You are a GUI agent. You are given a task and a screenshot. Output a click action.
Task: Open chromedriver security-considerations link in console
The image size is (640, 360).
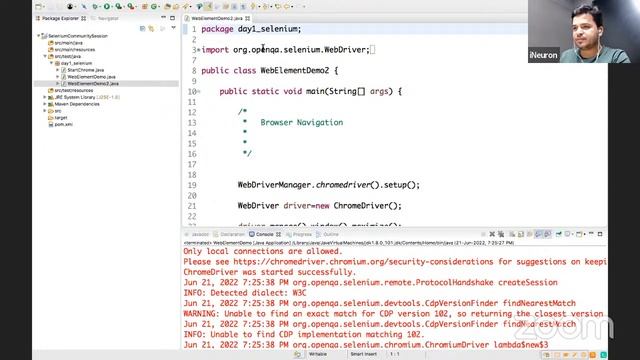click(363, 262)
